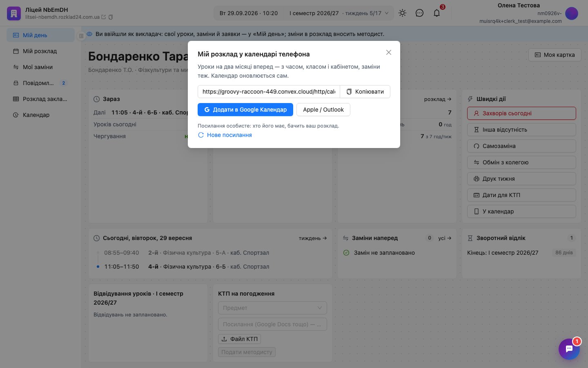The image size is (588, 368).
Task: Collapse the sidebar toggle icon
Action: [81, 36]
